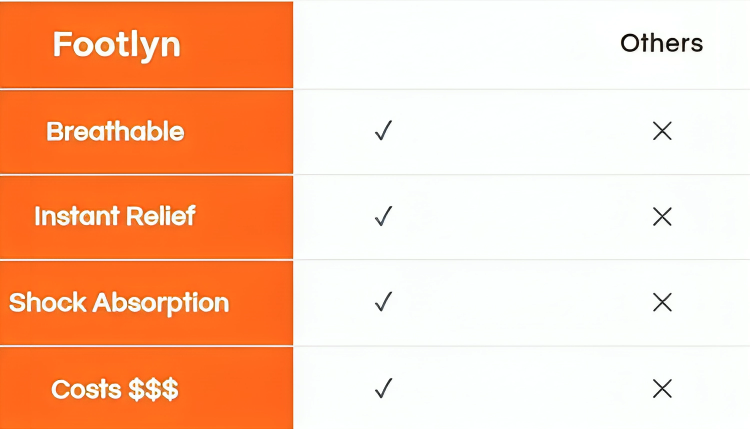Click the Breathable feature label
The width and height of the screenshot is (750, 429).
[x=115, y=131]
